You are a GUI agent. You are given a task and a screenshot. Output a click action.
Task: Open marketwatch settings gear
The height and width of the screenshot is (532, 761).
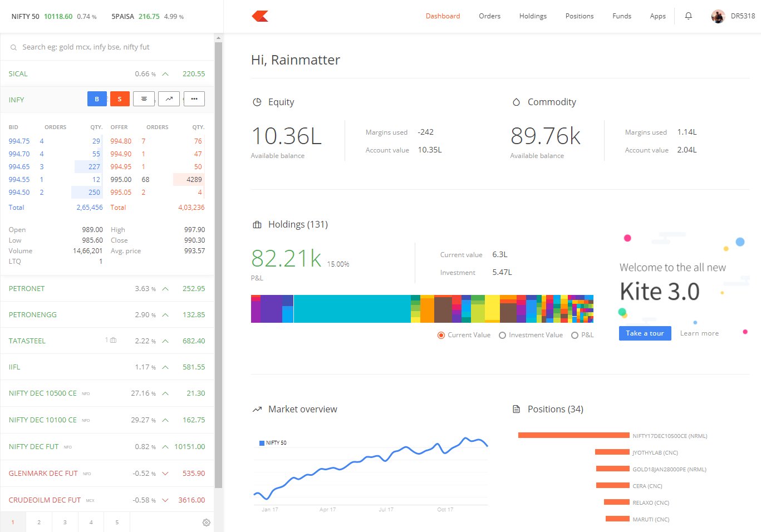point(207,523)
